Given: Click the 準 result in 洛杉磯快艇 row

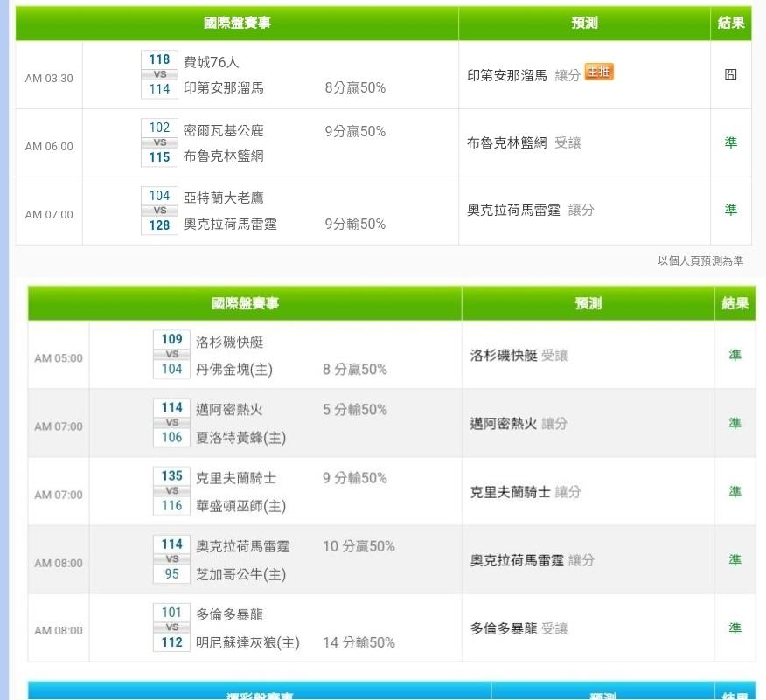Looking at the screenshot, I should [x=735, y=355].
